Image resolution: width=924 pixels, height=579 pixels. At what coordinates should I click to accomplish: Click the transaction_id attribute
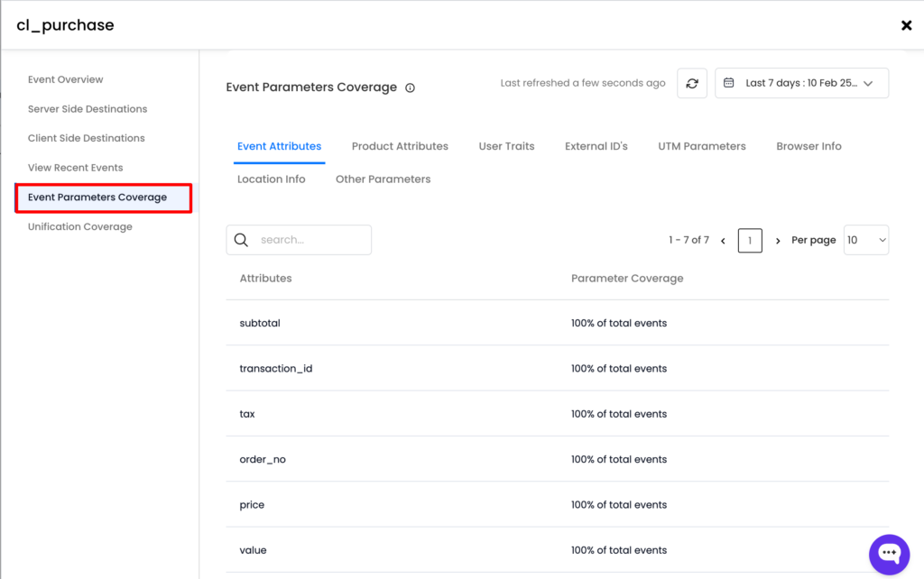click(276, 369)
